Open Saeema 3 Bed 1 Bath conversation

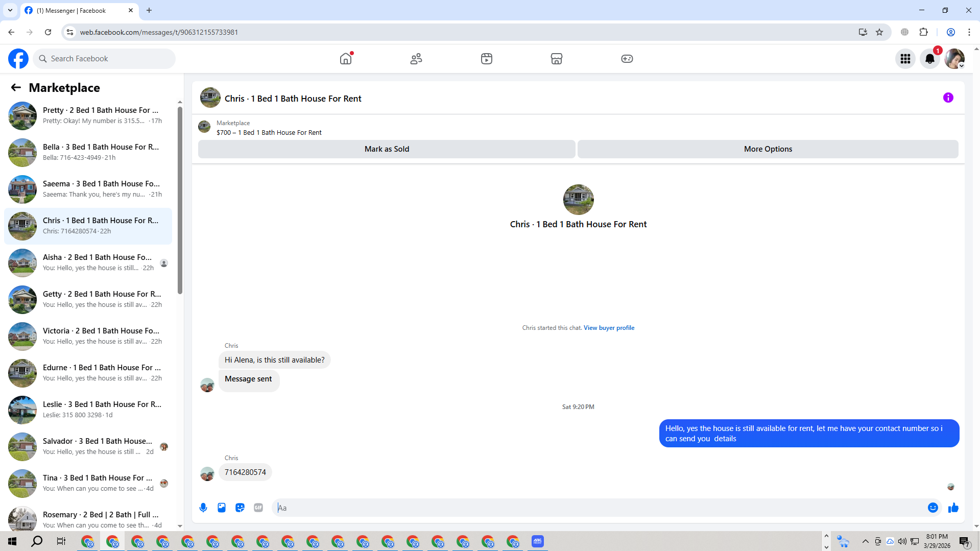point(88,189)
